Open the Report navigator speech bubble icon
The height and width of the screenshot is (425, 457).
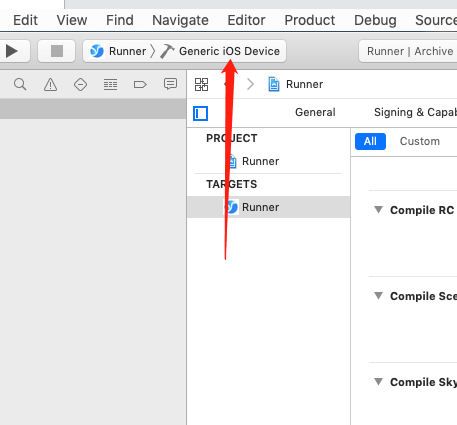click(x=170, y=84)
